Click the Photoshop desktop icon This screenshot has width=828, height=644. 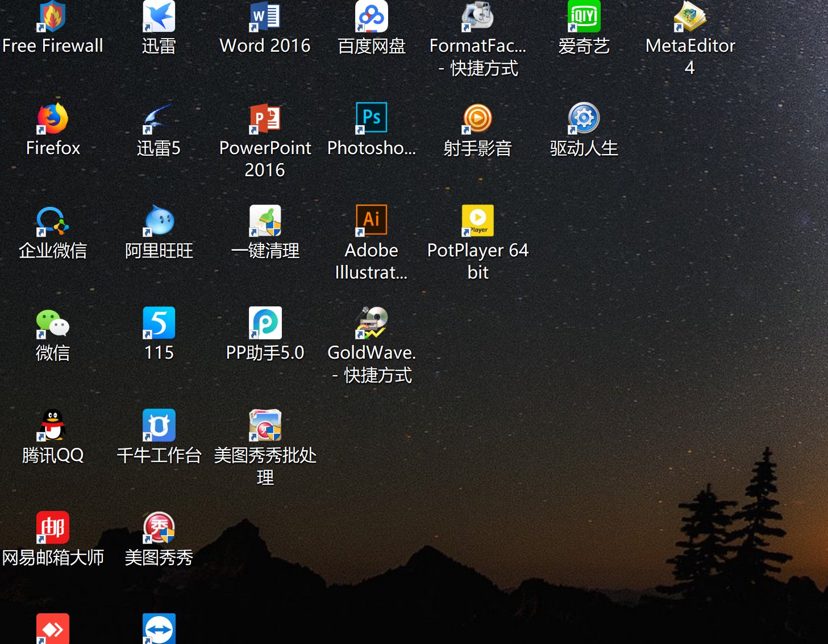pyautogui.click(x=371, y=118)
